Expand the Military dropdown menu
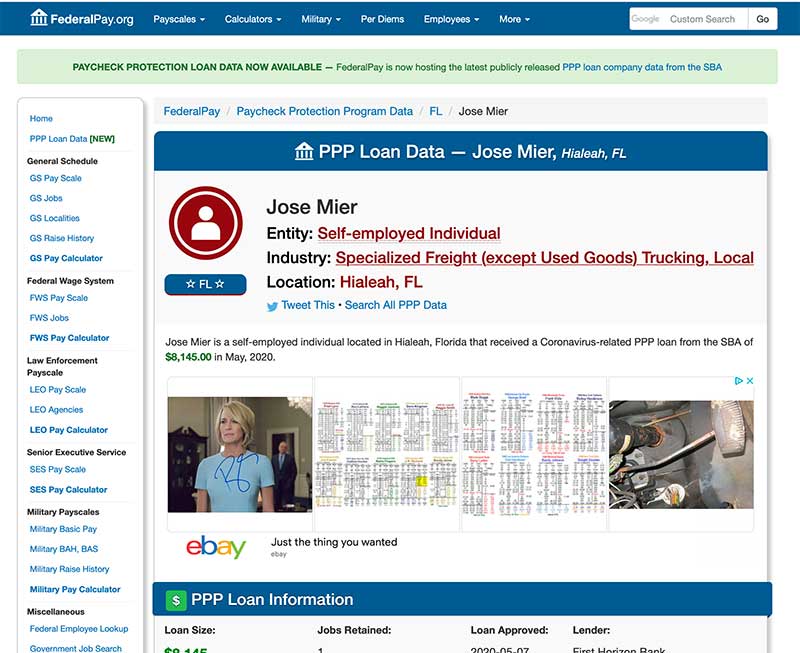The width and height of the screenshot is (800, 653). point(321,19)
